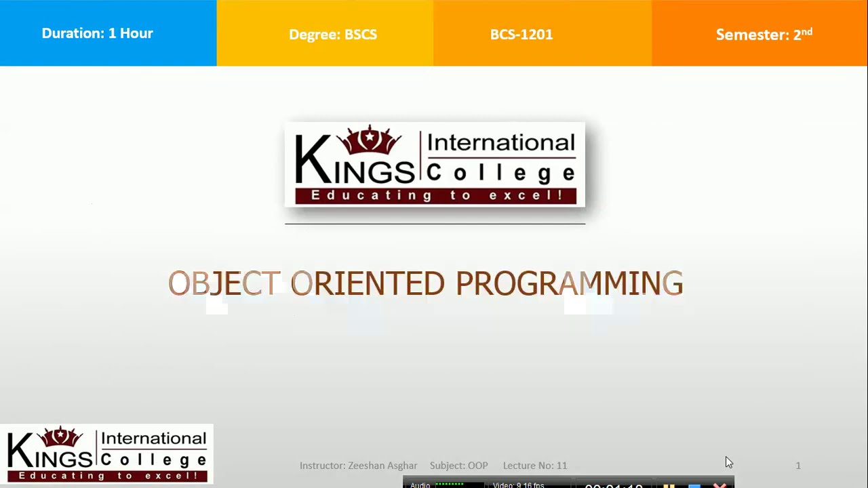This screenshot has height=488, width=868.
Task: Click the small Kings College logo in the slide corner
Action: [x=106, y=453]
